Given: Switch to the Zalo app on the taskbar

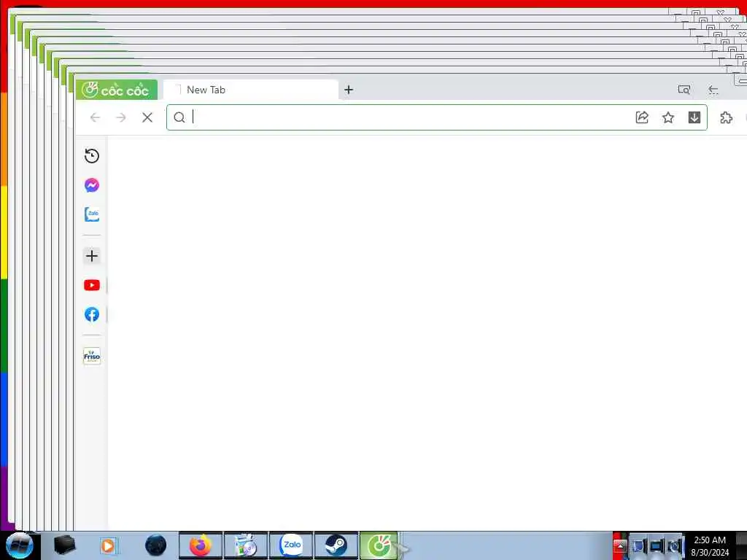Looking at the screenshot, I should point(291,545).
